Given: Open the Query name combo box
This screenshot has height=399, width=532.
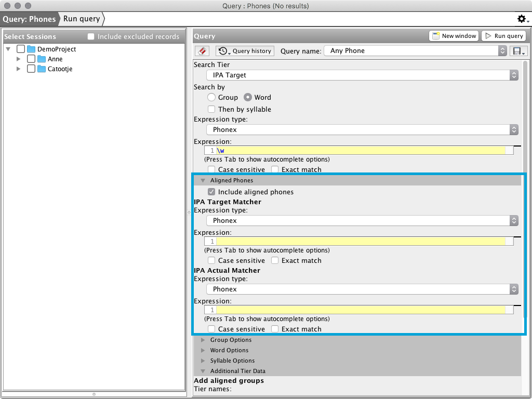Looking at the screenshot, I should (415, 51).
